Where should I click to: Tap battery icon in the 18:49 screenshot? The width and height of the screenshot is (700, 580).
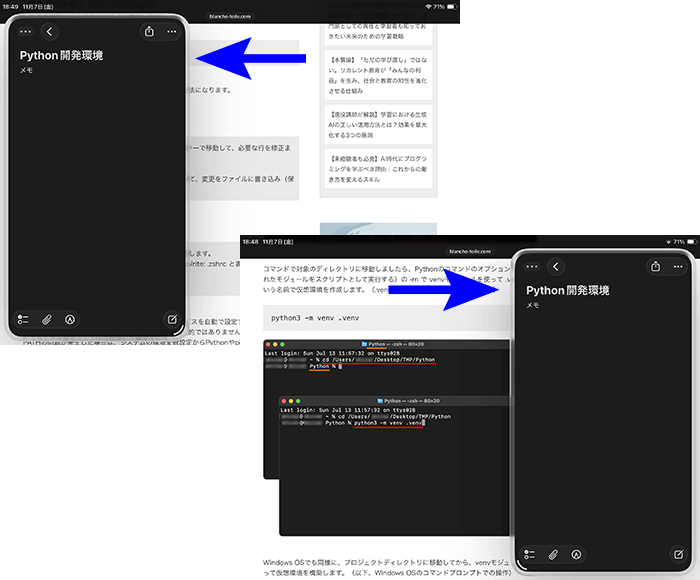[x=452, y=7]
